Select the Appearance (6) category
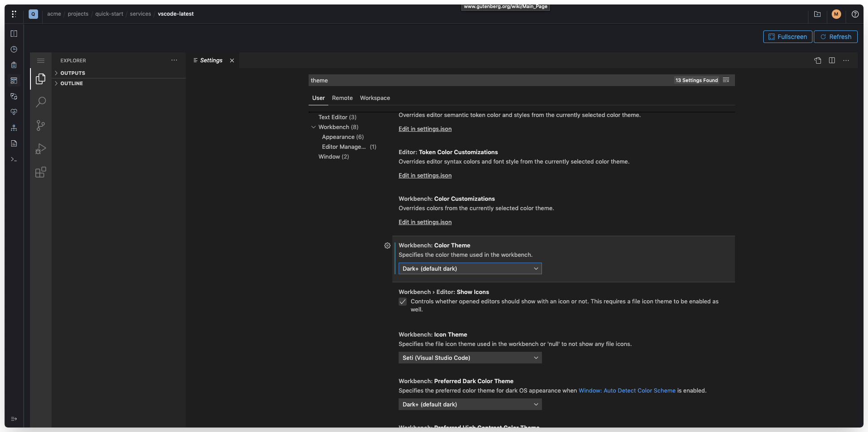The height and width of the screenshot is (432, 868). [343, 137]
